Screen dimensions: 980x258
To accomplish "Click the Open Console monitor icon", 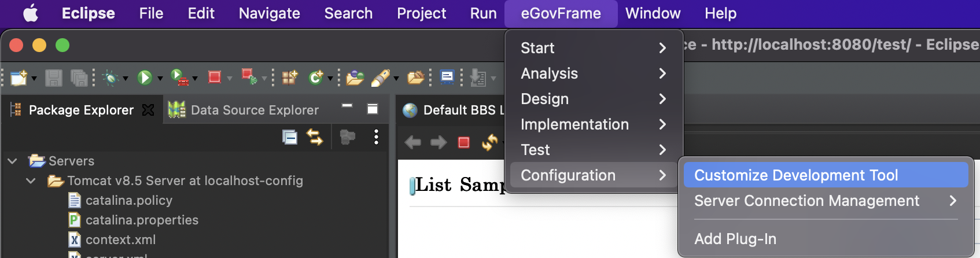I will tap(447, 78).
